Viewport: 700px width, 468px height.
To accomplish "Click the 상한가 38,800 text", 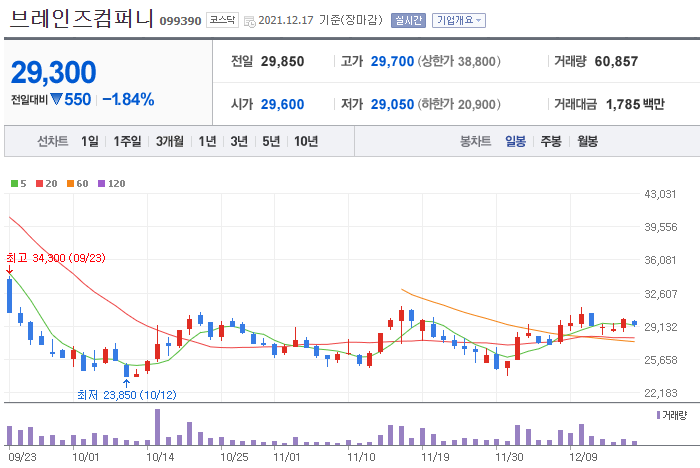I will tap(459, 61).
